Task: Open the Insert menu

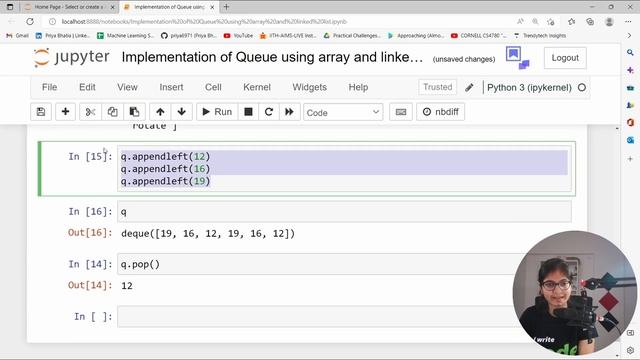Action: point(171,87)
